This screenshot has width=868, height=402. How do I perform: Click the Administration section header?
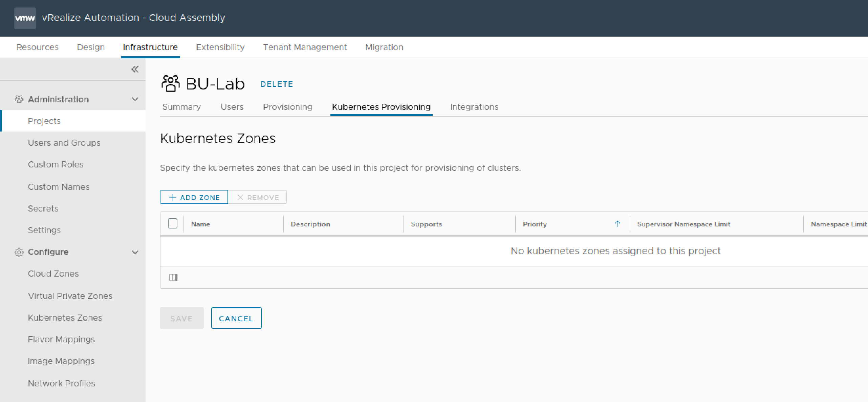pos(58,99)
